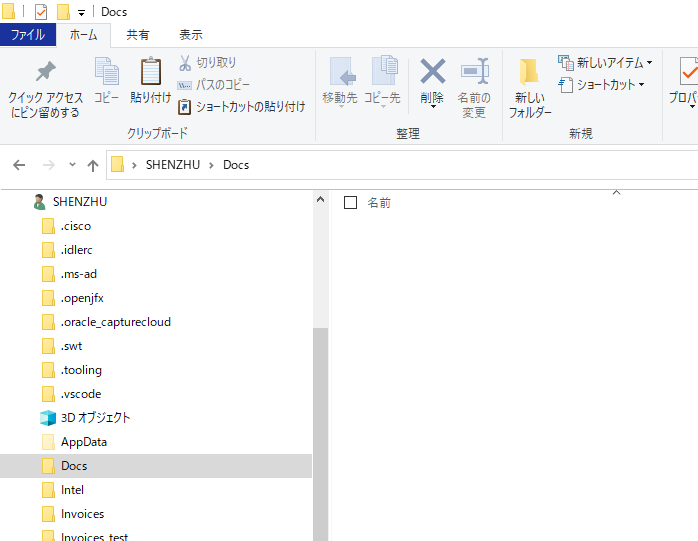Open the Move to (移動先) command

click(340, 82)
